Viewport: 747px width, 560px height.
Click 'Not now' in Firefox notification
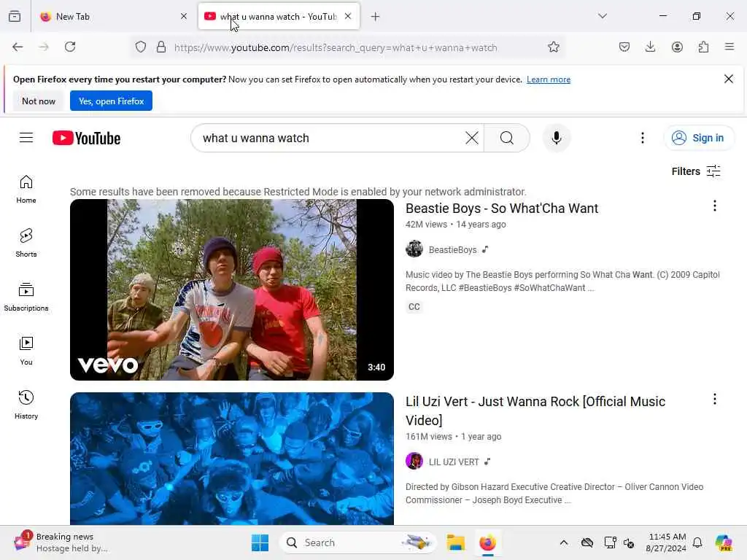(x=39, y=101)
